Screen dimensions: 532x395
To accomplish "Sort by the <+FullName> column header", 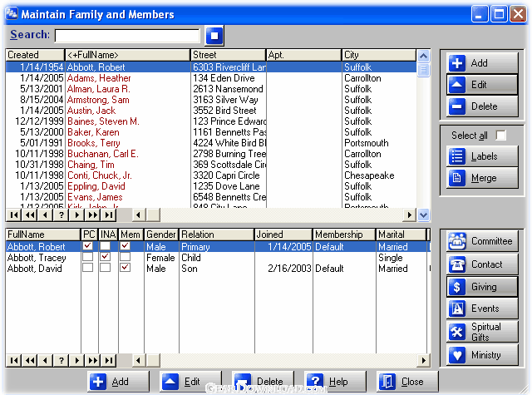I will pos(127,55).
